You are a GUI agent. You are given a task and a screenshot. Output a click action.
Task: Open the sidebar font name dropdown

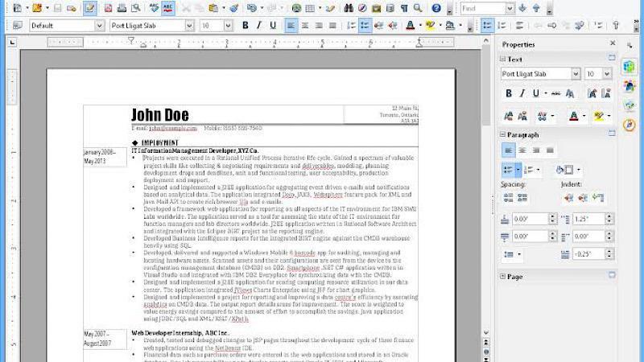pos(576,74)
